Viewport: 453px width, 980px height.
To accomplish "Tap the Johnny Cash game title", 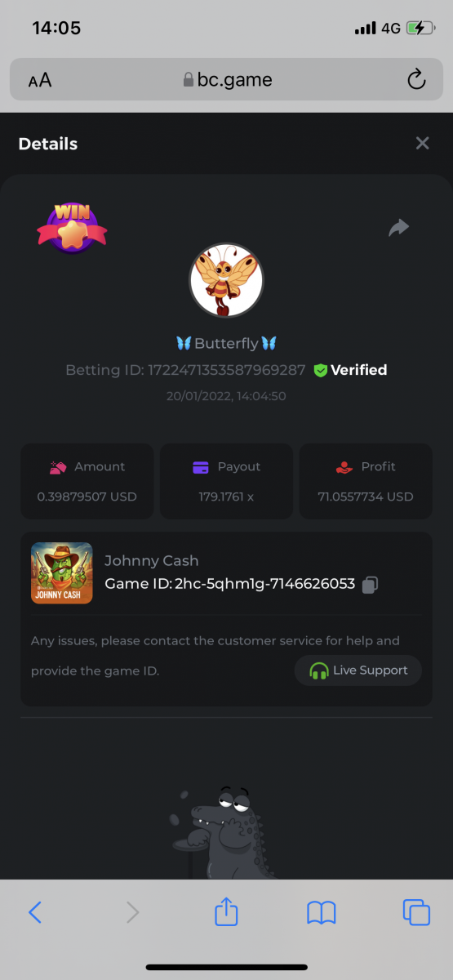I will coord(152,561).
